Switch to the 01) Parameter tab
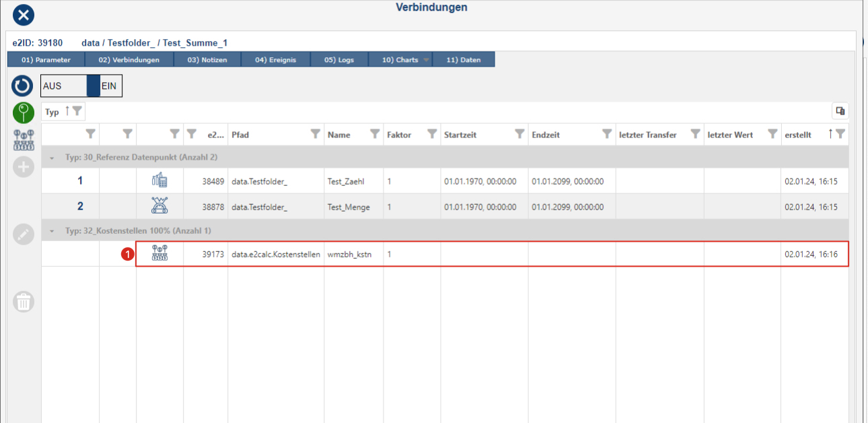The width and height of the screenshot is (868, 423). (x=46, y=60)
